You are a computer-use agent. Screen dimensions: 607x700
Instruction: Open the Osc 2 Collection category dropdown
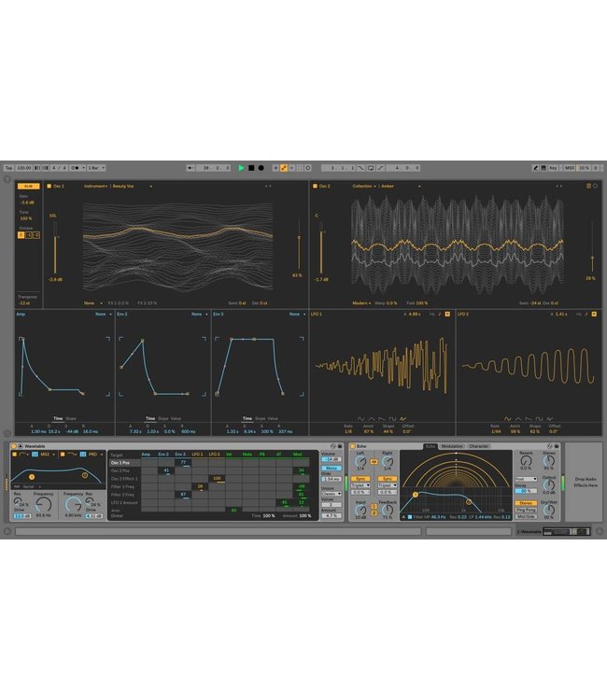pyautogui.click(x=364, y=186)
